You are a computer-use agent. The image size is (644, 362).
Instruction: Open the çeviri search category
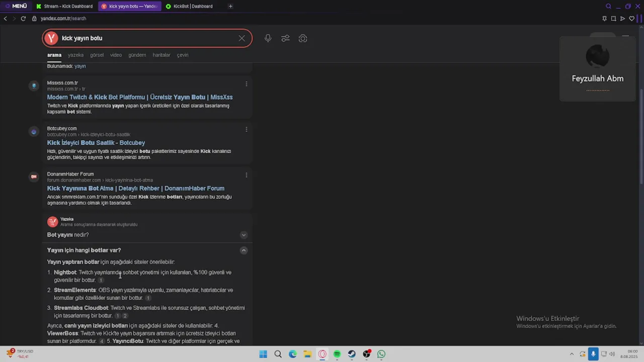pos(183,55)
